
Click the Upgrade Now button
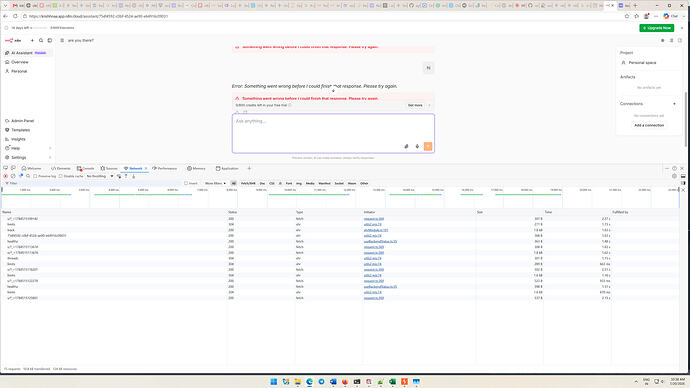657,28
